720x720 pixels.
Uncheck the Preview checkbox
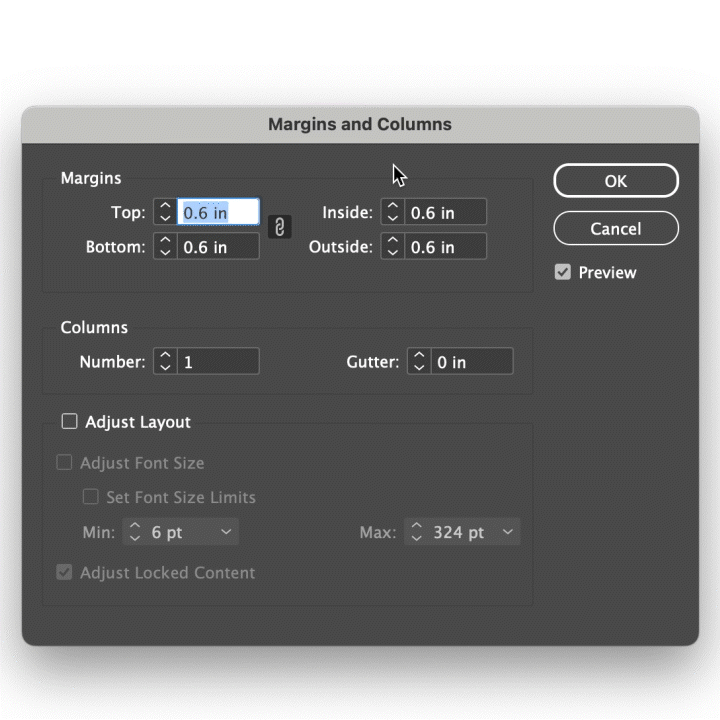point(562,272)
